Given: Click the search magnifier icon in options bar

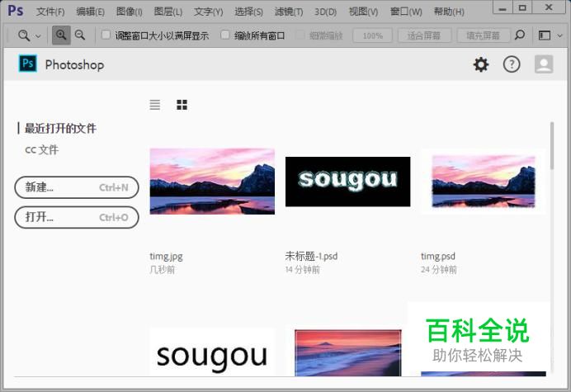Looking at the screenshot, I should pyautogui.click(x=520, y=35).
